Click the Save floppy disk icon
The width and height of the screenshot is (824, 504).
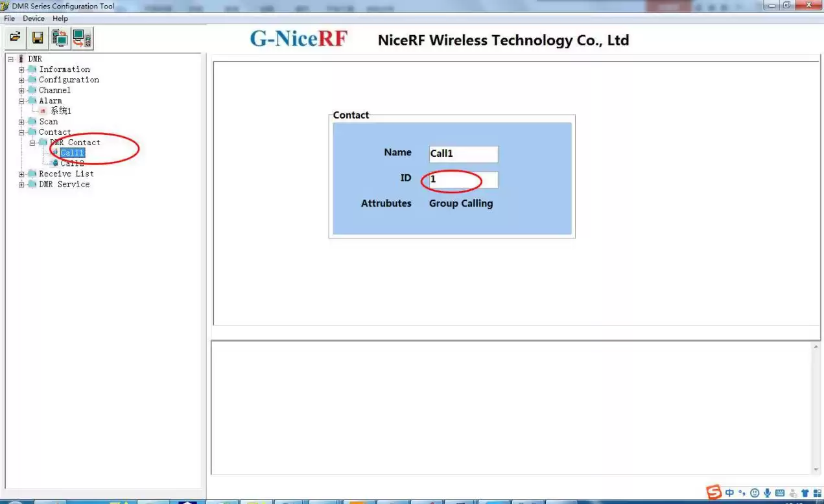pos(38,38)
